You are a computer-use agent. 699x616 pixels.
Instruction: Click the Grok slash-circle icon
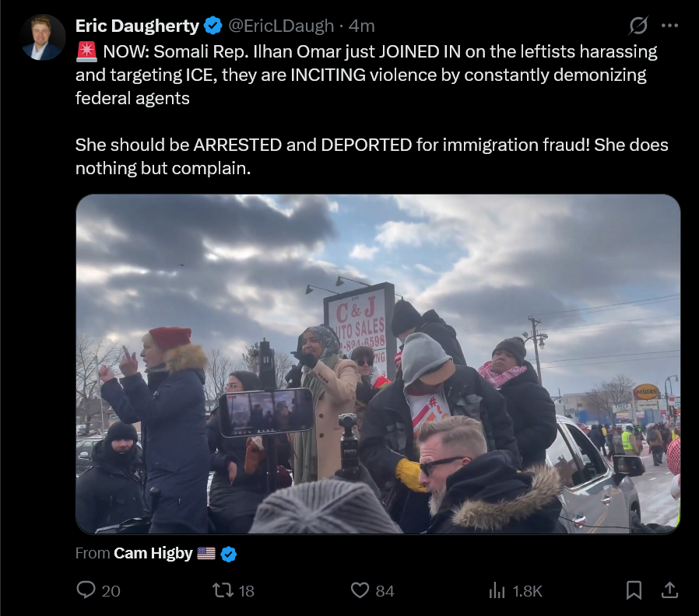(638, 26)
